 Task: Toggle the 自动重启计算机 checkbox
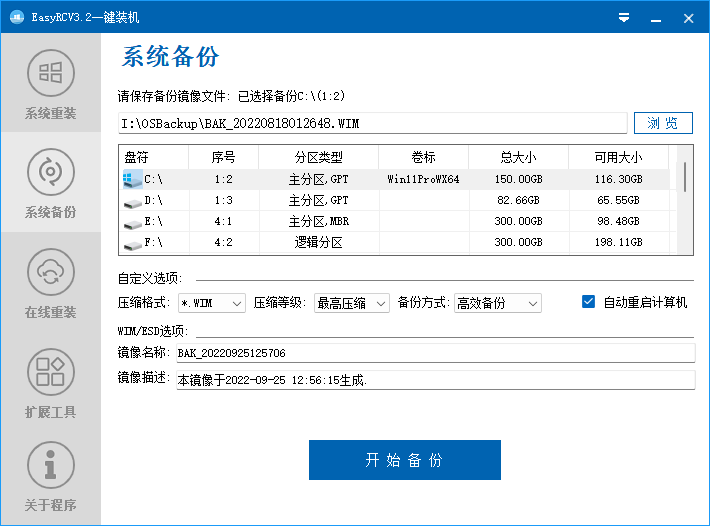click(589, 302)
